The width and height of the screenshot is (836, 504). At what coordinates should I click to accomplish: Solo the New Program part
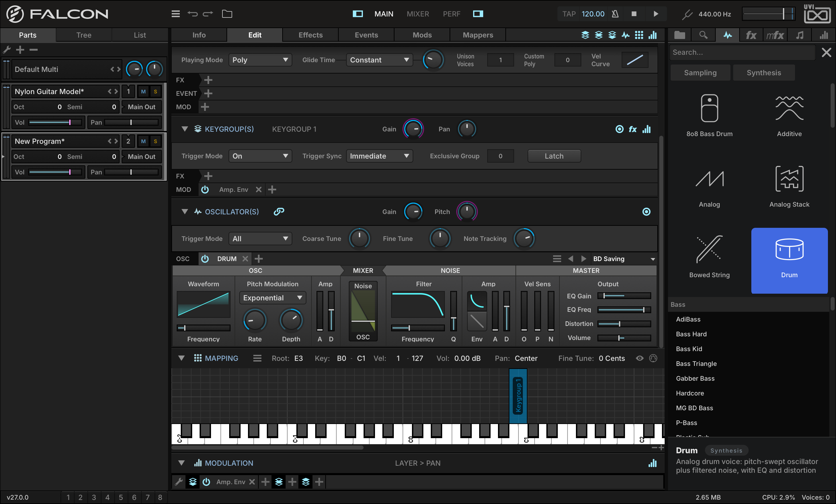(155, 141)
